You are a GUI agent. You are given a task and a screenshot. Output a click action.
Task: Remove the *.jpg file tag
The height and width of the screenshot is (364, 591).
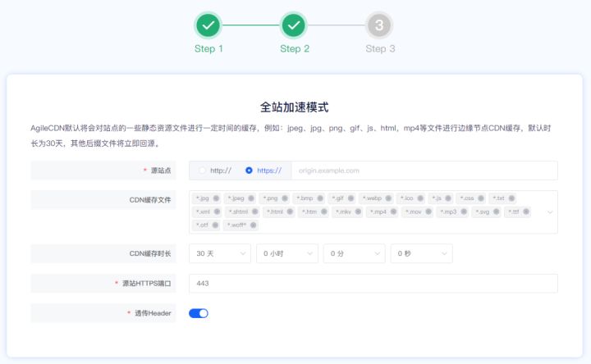coord(217,198)
